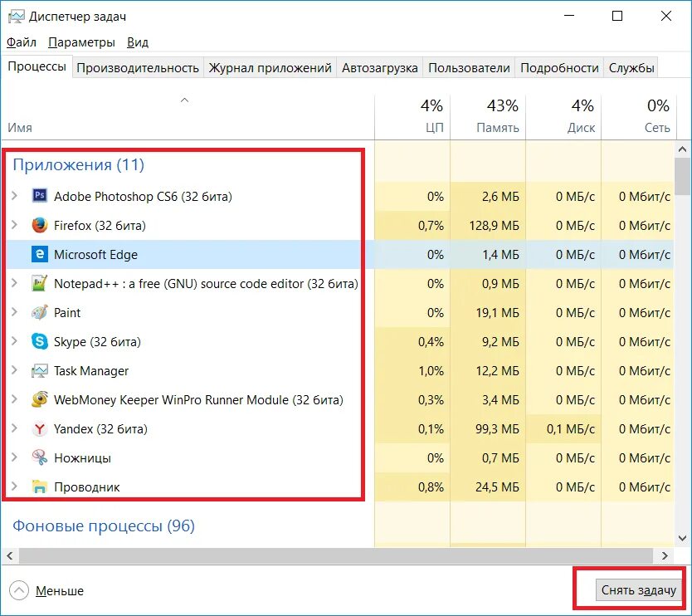Open the Параметры menu
This screenshot has height=616, width=692.
pos(81,42)
